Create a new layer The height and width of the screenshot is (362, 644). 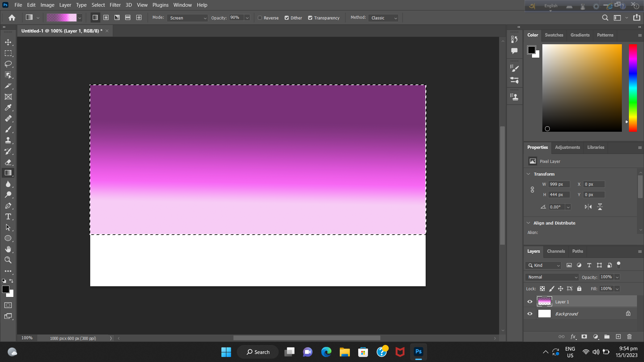619,337
